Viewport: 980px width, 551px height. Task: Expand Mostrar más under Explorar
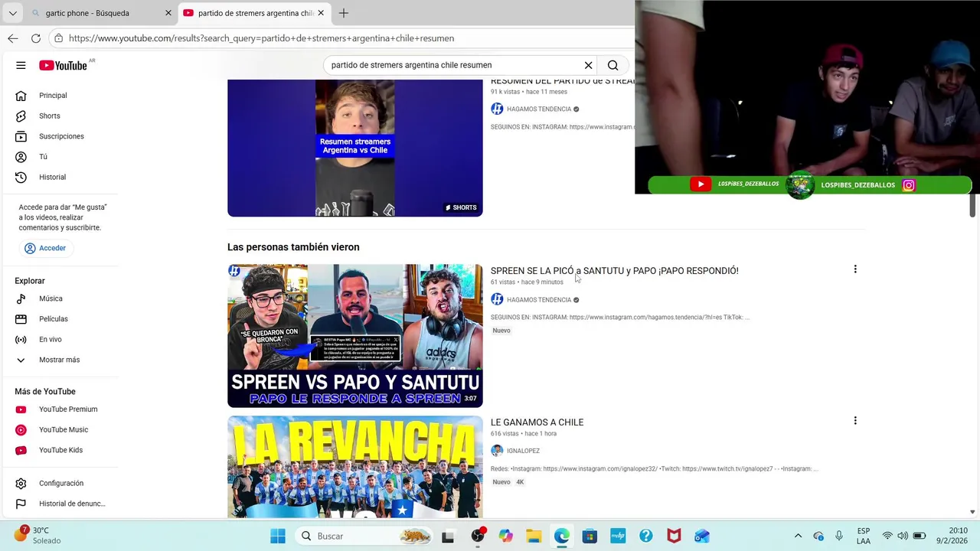tap(60, 360)
